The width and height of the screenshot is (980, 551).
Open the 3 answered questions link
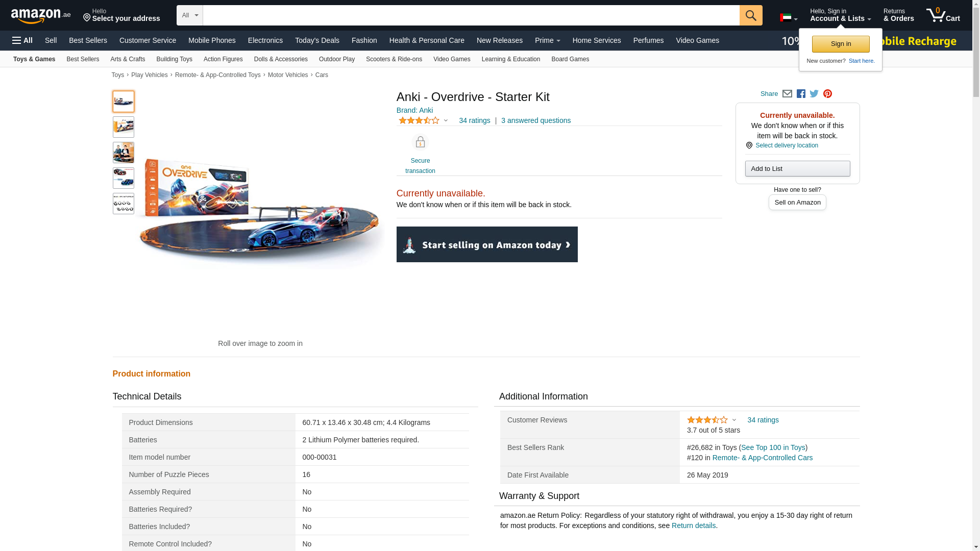535,121
